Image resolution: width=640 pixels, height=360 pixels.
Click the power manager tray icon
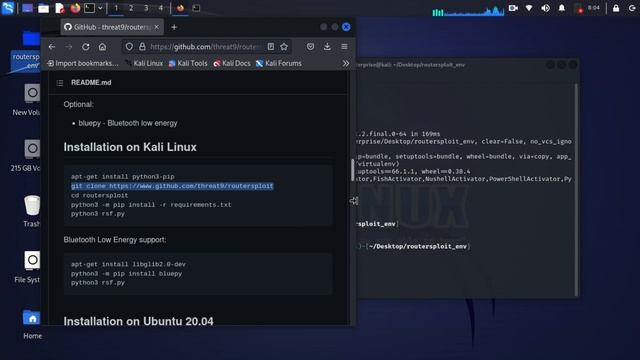579,8
